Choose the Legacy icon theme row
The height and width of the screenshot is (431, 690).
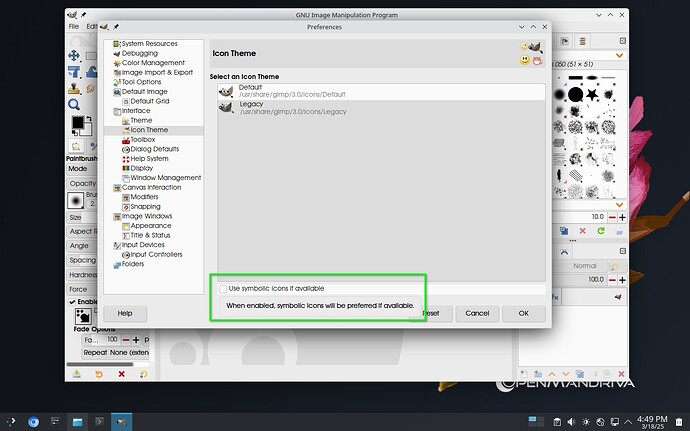point(381,108)
